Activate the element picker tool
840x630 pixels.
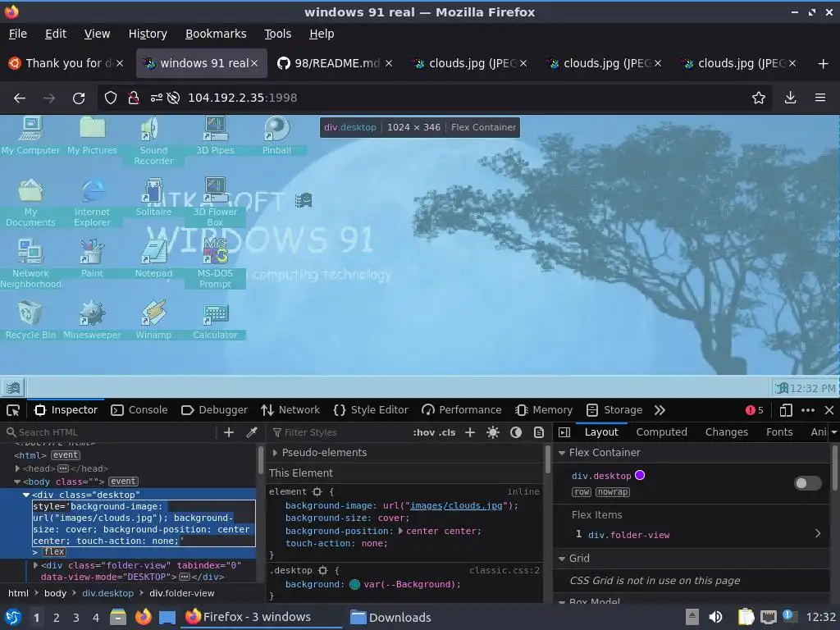pyautogui.click(x=13, y=410)
